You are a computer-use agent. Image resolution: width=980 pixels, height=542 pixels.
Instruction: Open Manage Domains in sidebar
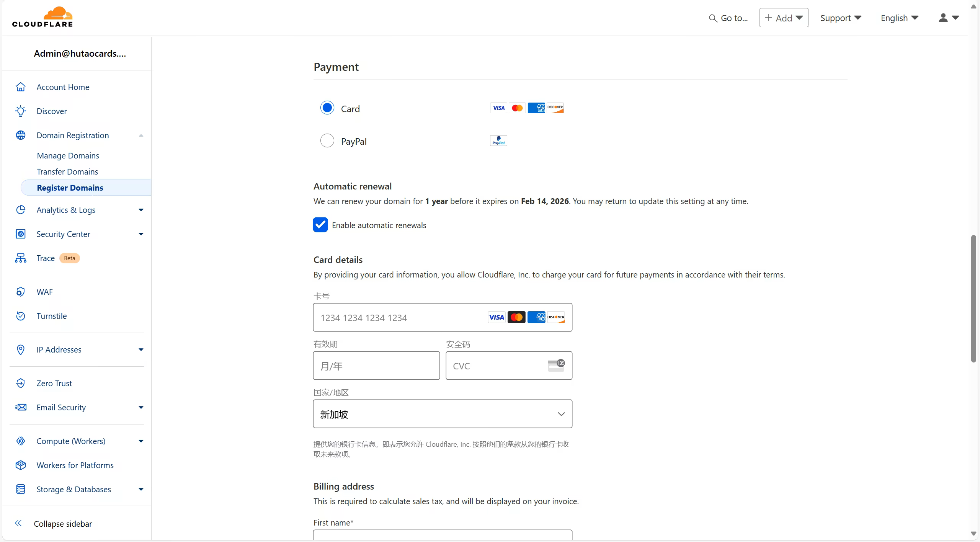68,156
